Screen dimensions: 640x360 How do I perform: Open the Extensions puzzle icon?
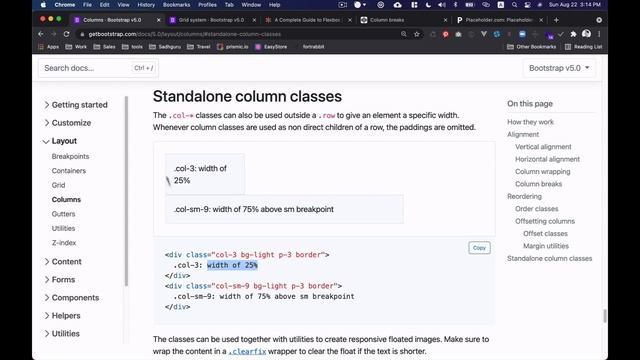573,34
